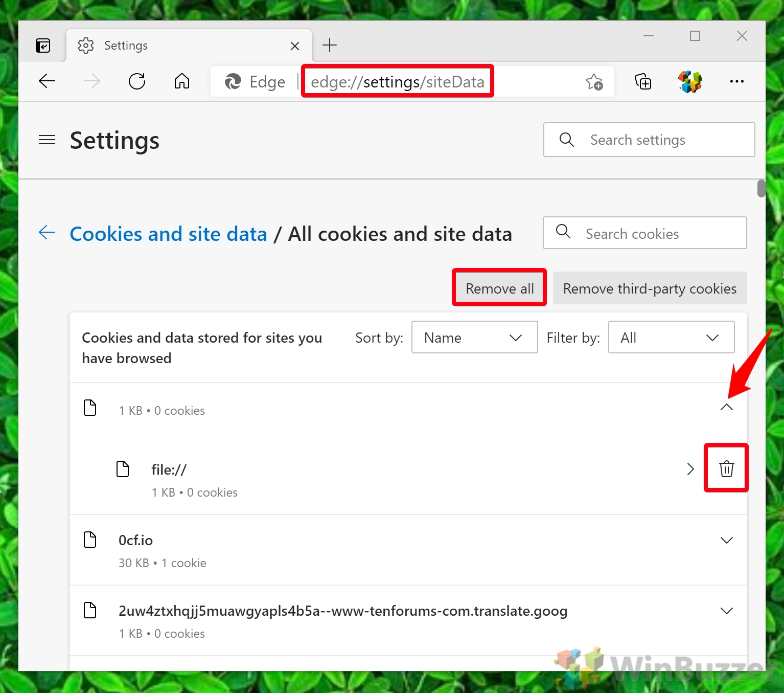Click the back arrow beside Cookies and site data

click(47, 233)
